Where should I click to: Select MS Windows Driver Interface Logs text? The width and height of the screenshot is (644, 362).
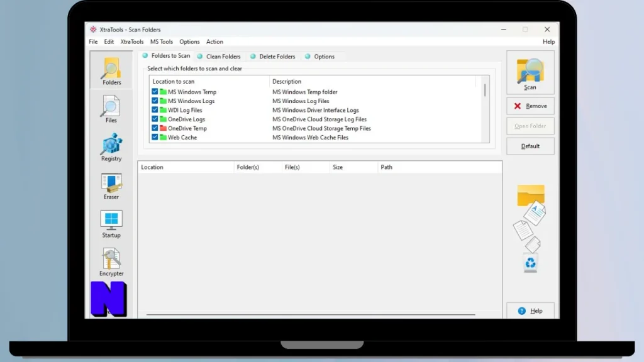tap(316, 110)
